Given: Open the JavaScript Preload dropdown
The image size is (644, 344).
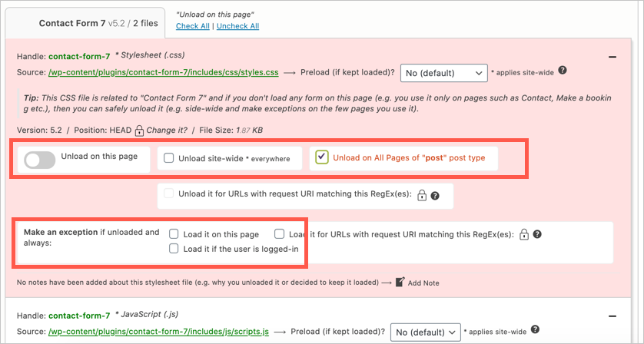Looking at the screenshot, I should click(426, 332).
